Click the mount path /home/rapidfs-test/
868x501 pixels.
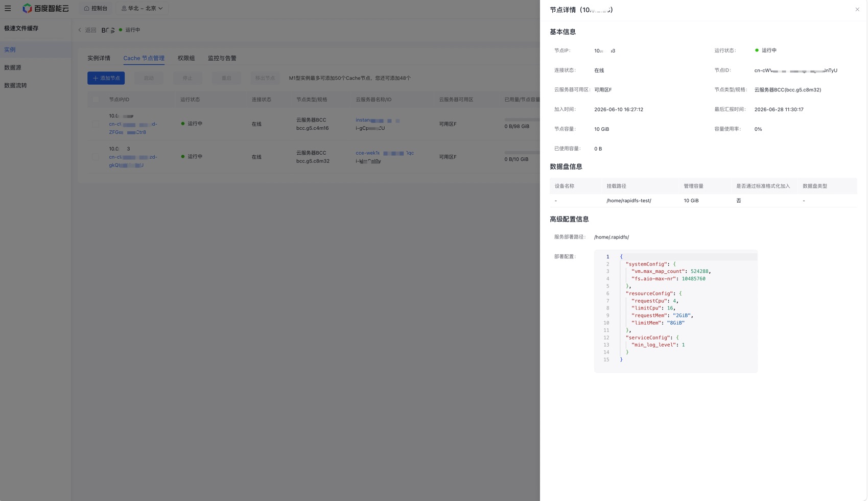click(x=628, y=201)
